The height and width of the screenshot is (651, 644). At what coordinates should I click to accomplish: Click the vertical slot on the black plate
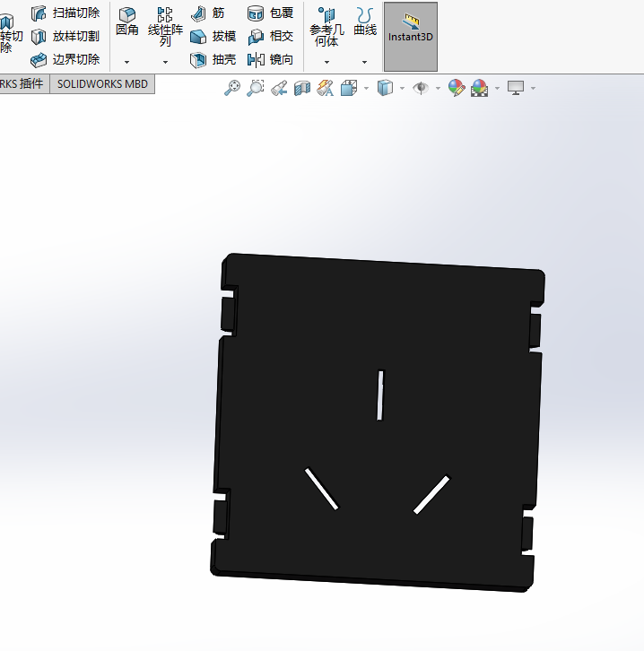pos(380,395)
